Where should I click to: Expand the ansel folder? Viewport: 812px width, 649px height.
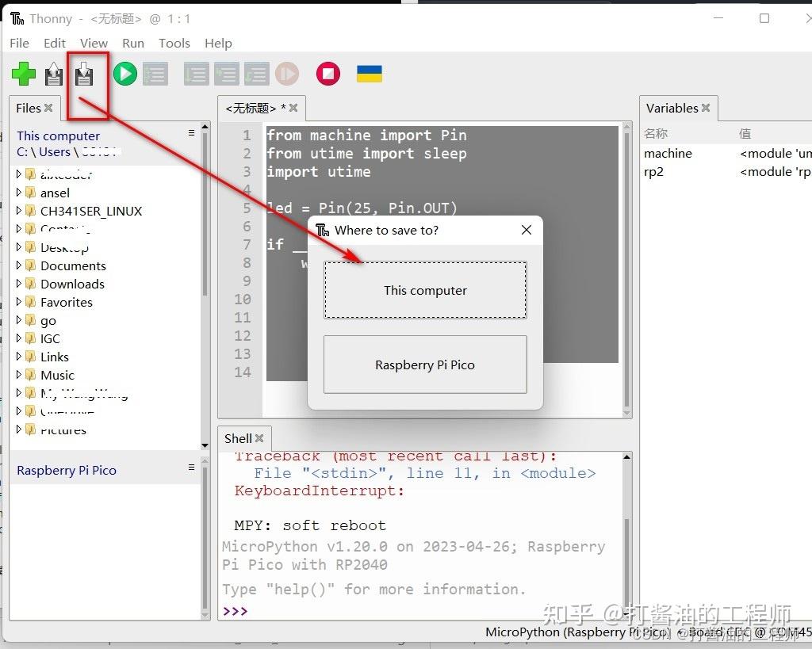(x=19, y=192)
